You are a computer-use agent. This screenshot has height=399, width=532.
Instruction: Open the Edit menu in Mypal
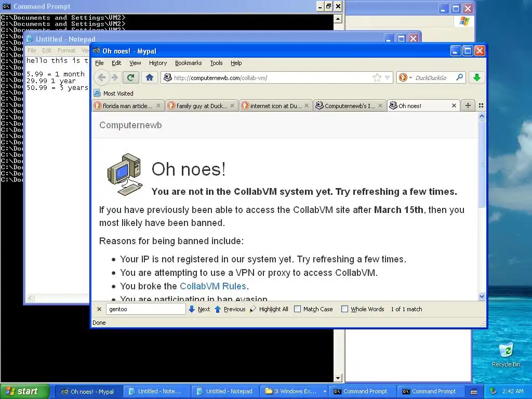[116, 63]
